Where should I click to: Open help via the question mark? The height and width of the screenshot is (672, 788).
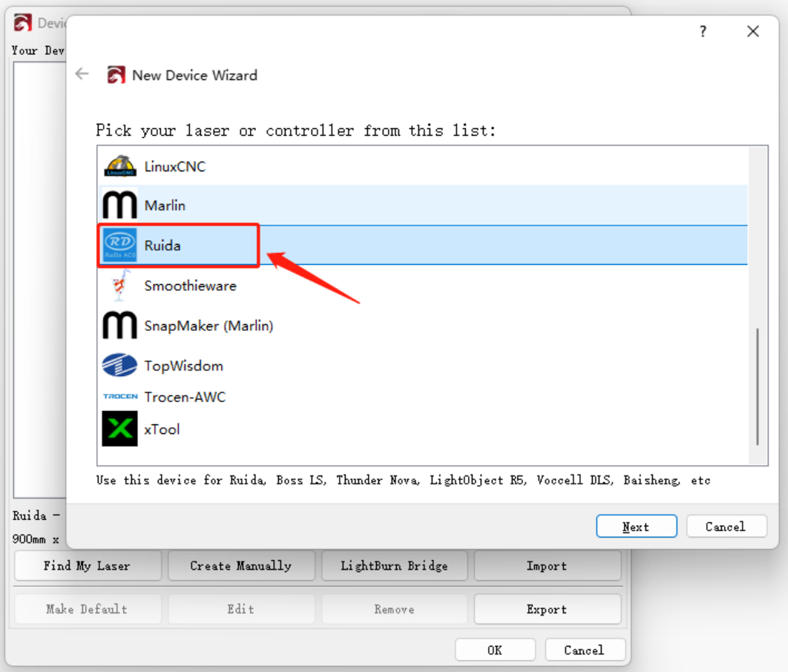click(x=702, y=32)
